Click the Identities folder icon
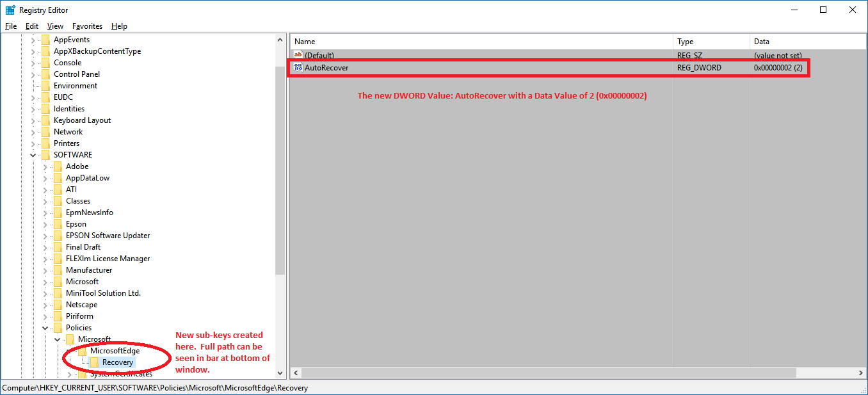The width and height of the screenshot is (868, 395). coord(45,109)
